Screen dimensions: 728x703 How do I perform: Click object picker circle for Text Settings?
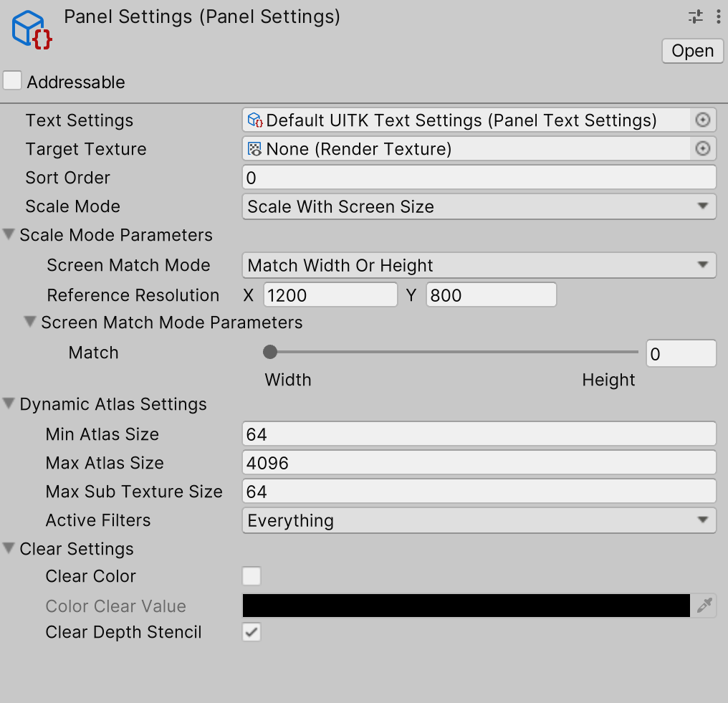703,120
